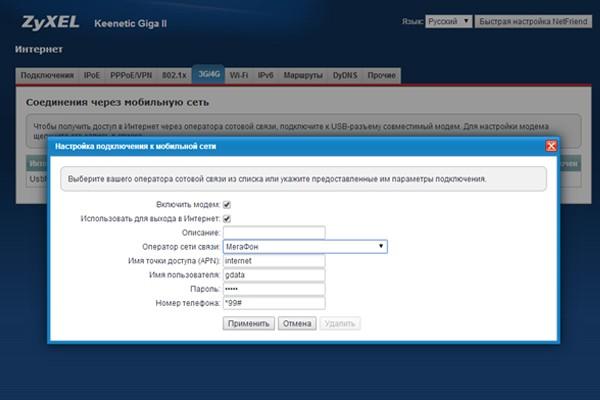
Task: Click the 'Интернет' page heading
Action: tap(39, 49)
